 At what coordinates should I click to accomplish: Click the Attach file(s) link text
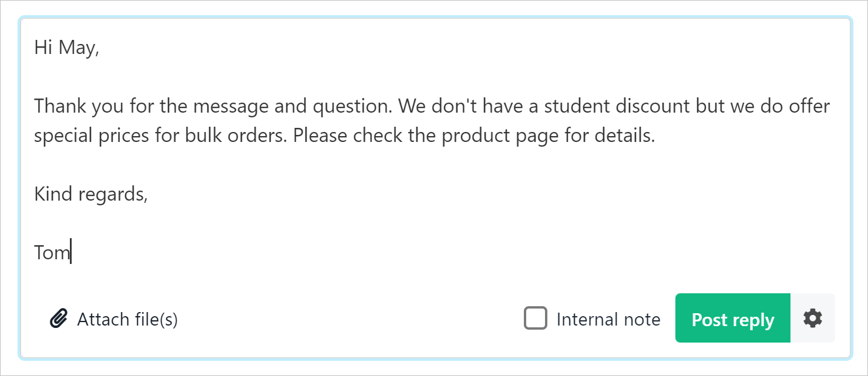tap(127, 319)
